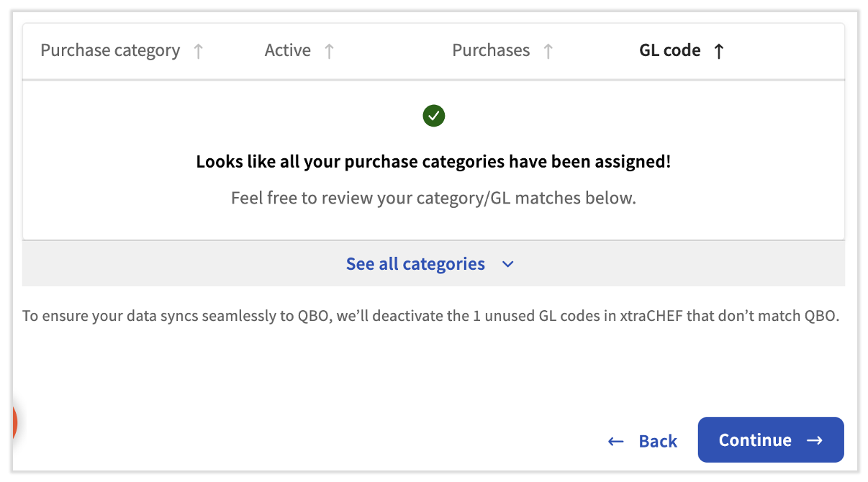This screenshot has height=482, width=868.
Task: Sort the table by Purchase category
Action: [x=110, y=50]
